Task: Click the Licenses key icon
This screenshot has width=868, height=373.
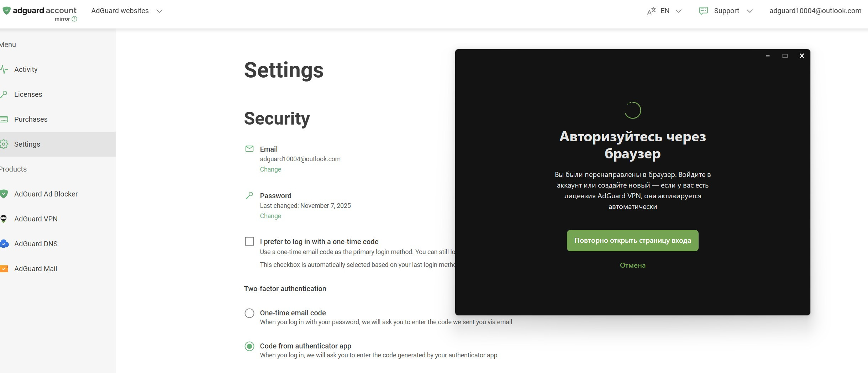Action: point(4,94)
